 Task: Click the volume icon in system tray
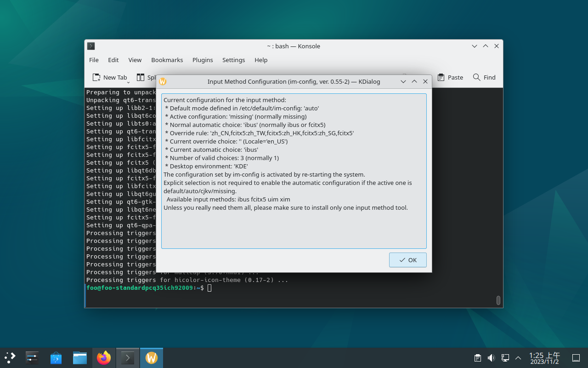coord(491,358)
